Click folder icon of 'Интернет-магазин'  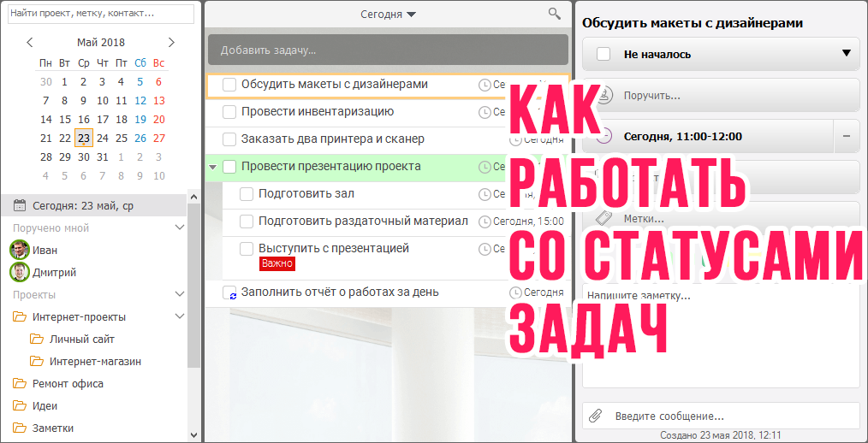click(x=37, y=361)
